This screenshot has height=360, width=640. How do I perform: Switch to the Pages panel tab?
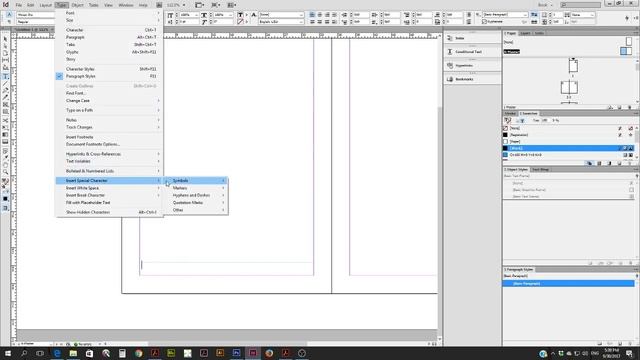point(510,33)
